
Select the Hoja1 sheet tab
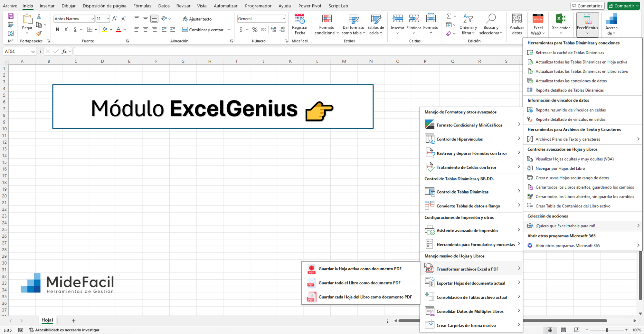pos(47,320)
